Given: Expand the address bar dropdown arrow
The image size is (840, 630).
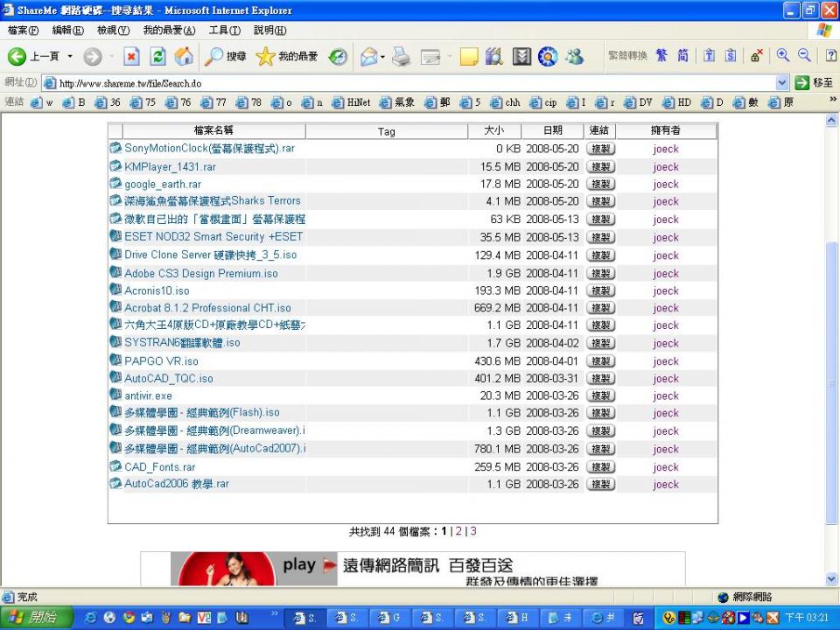Looking at the screenshot, I should (x=781, y=83).
